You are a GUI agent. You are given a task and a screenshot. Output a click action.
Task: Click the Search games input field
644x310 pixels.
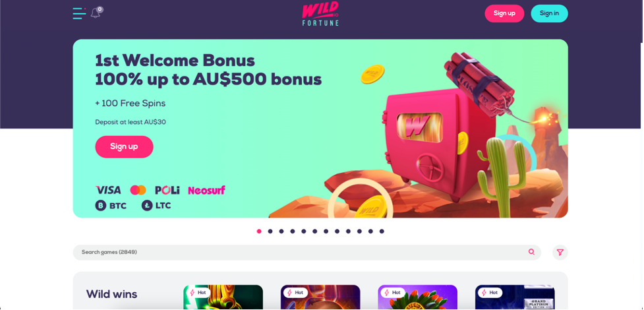tap(307, 253)
